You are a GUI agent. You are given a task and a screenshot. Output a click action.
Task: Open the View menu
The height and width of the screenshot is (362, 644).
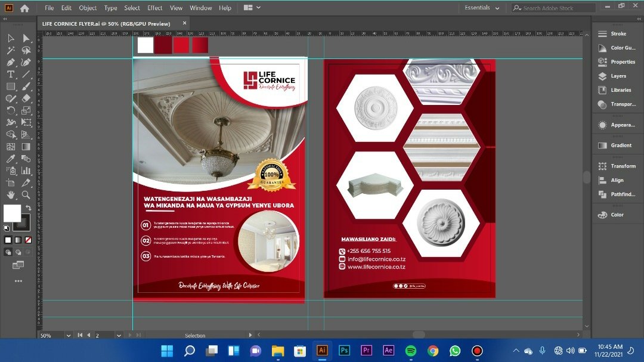pos(176,8)
